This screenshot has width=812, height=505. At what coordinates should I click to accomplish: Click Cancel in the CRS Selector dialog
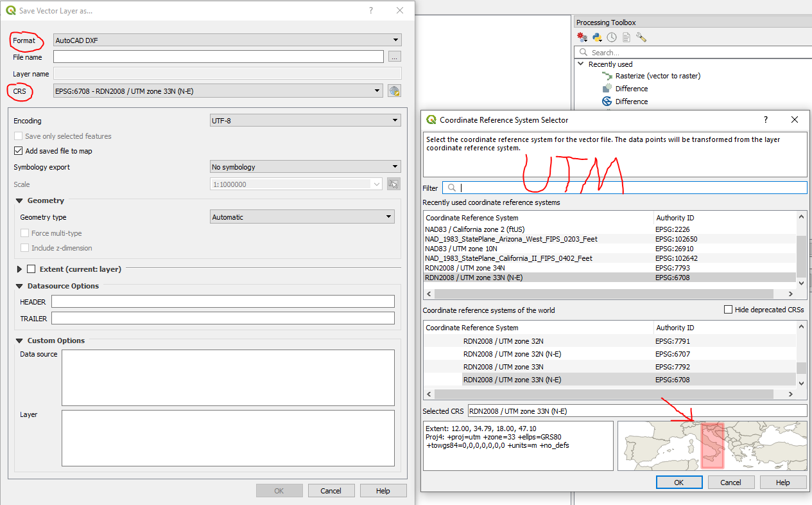(x=730, y=483)
